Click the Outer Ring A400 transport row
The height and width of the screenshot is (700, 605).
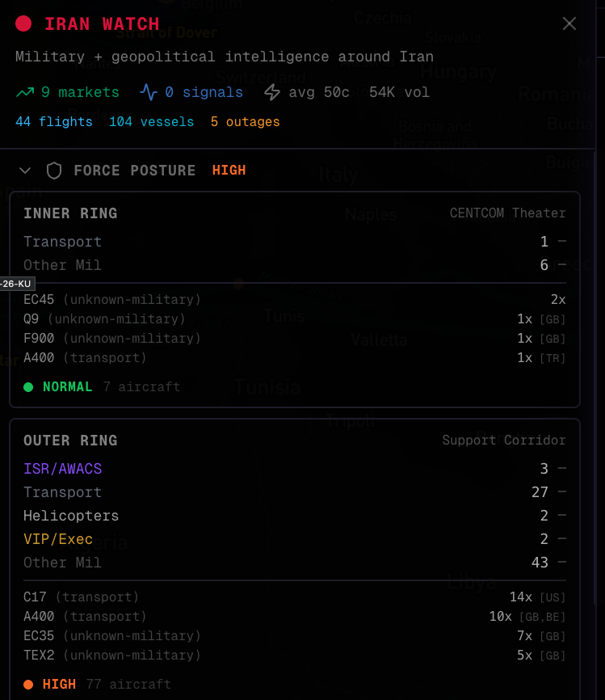point(295,617)
